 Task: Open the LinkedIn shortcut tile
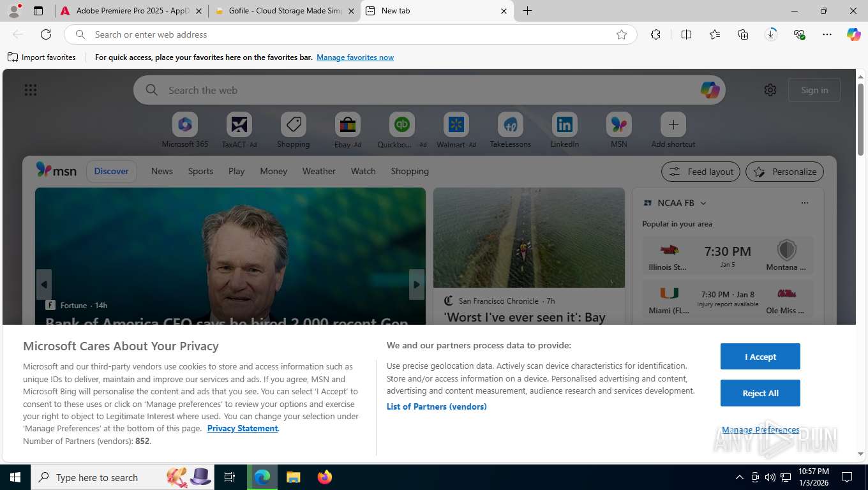(565, 131)
